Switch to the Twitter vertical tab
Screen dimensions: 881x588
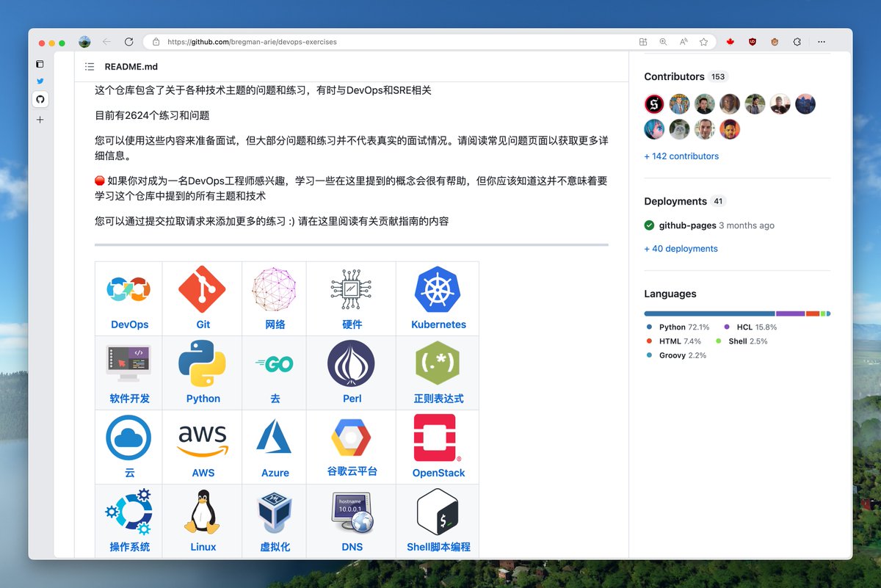click(40, 81)
